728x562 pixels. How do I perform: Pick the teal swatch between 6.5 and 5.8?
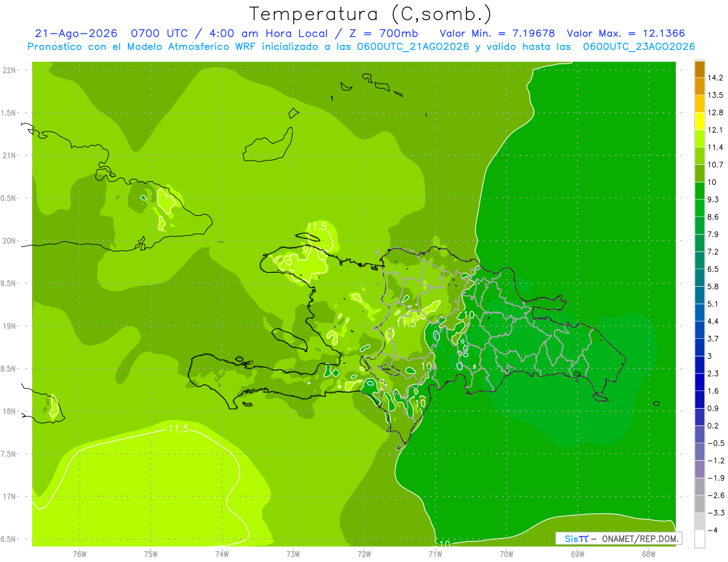pyautogui.click(x=699, y=278)
